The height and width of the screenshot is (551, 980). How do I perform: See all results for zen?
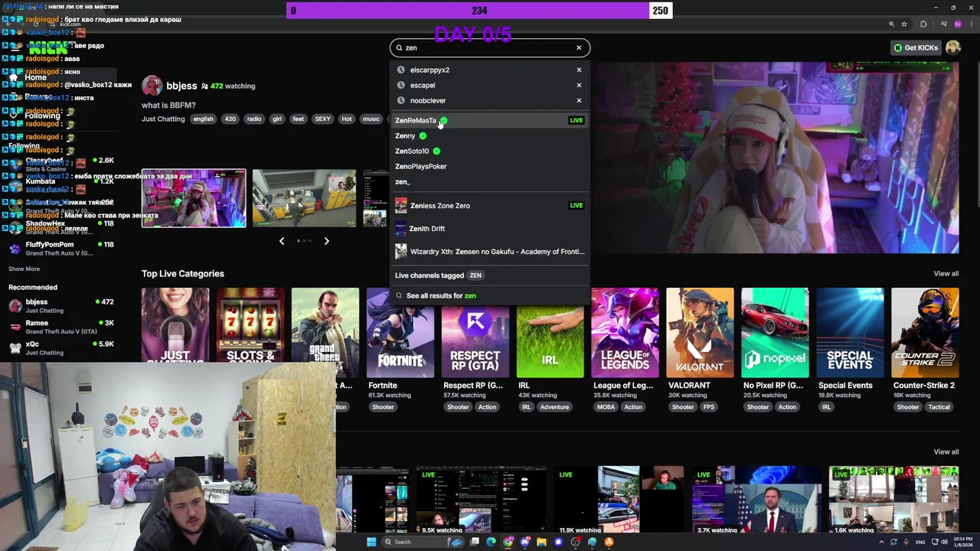(x=490, y=295)
